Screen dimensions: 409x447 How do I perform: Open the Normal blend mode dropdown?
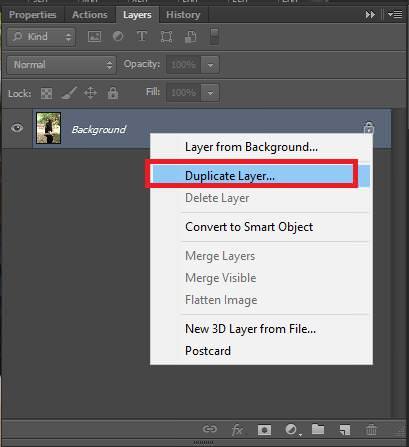pyautogui.click(x=61, y=65)
